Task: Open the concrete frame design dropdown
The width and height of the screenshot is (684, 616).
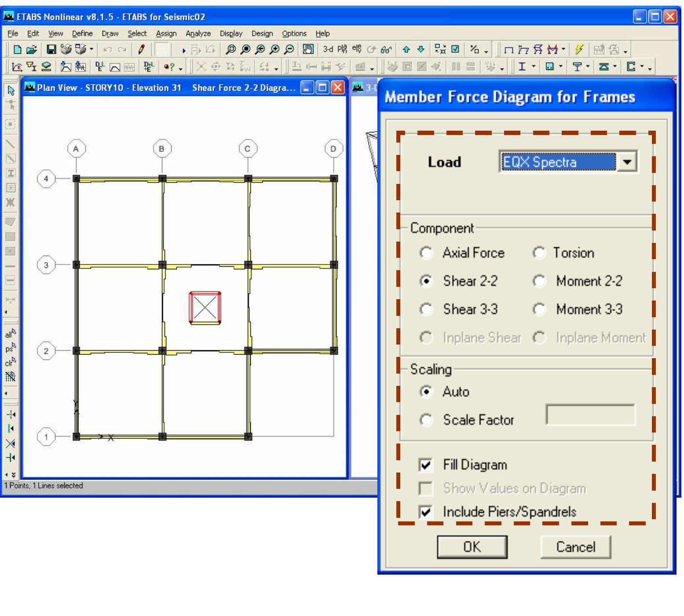Action: [x=561, y=67]
